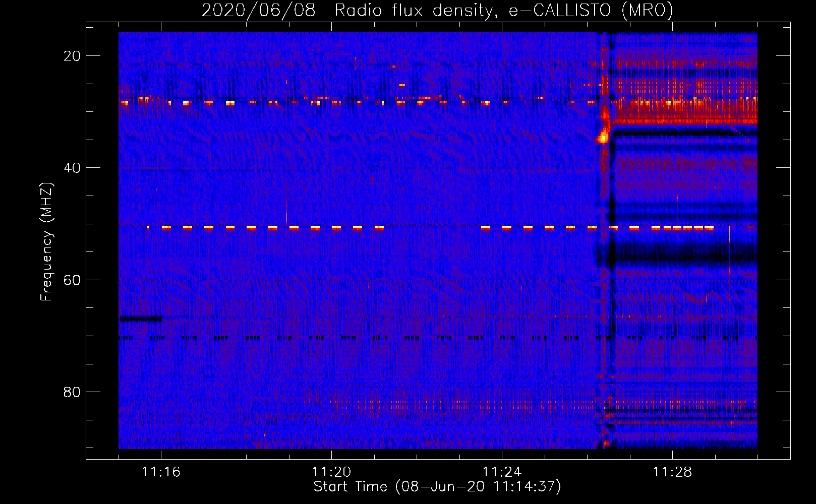Click the 11:20 time tick label

(331, 472)
